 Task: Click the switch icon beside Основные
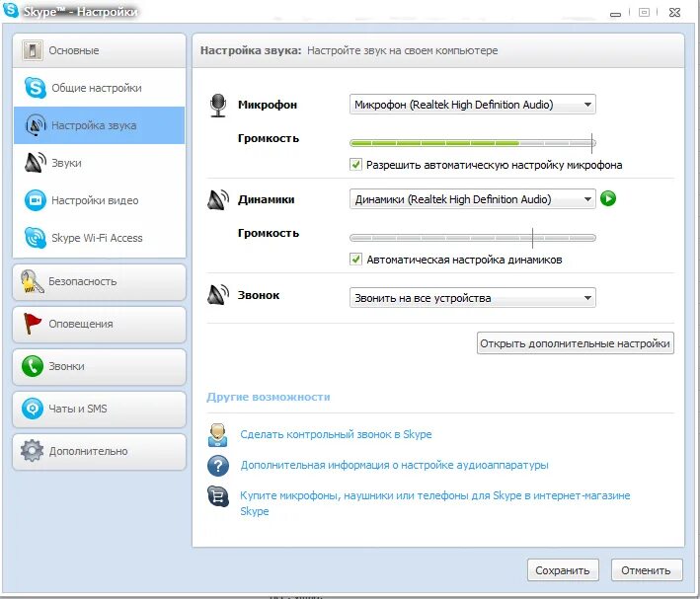click(32, 50)
